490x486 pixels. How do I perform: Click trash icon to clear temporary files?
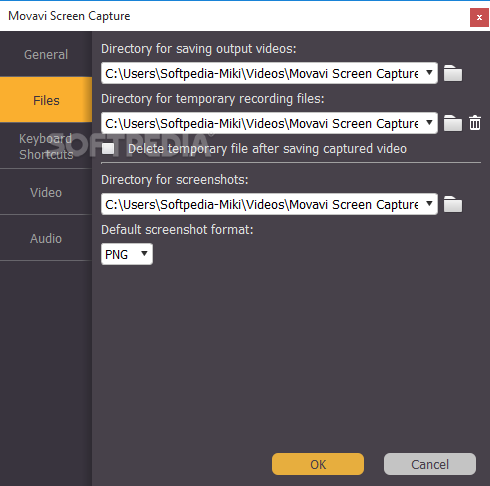[475, 123]
